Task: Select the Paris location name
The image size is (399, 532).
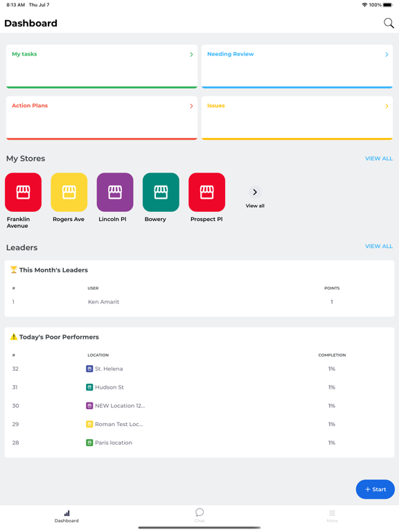Action: pyautogui.click(x=114, y=443)
